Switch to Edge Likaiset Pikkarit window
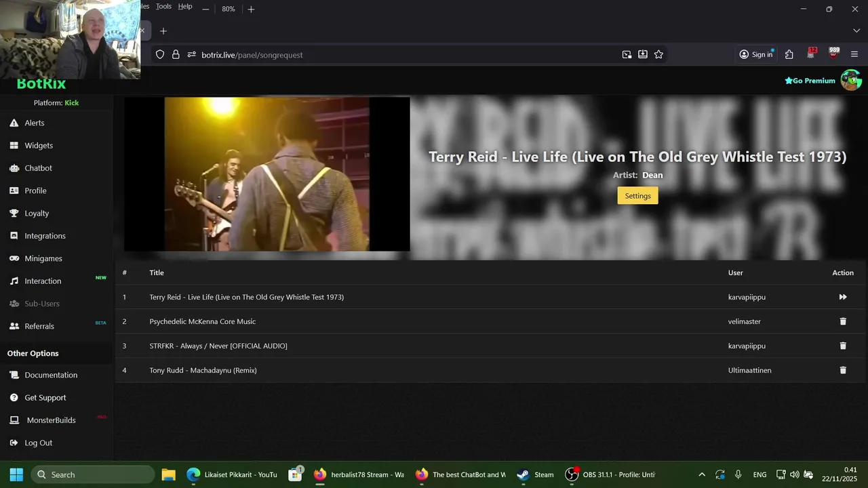 point(233,474)
